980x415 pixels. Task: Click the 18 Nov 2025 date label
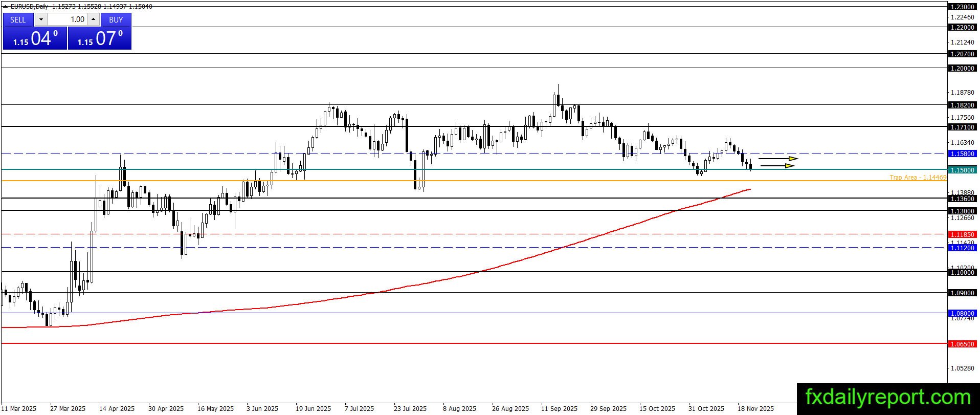(x=755, y=408)
